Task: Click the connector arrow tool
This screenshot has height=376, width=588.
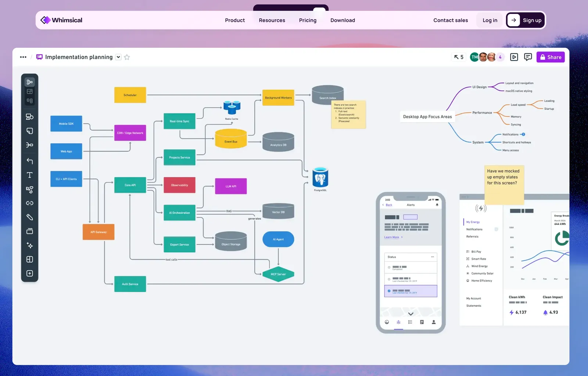Action: pyautogui.click(x=30, y=161)
